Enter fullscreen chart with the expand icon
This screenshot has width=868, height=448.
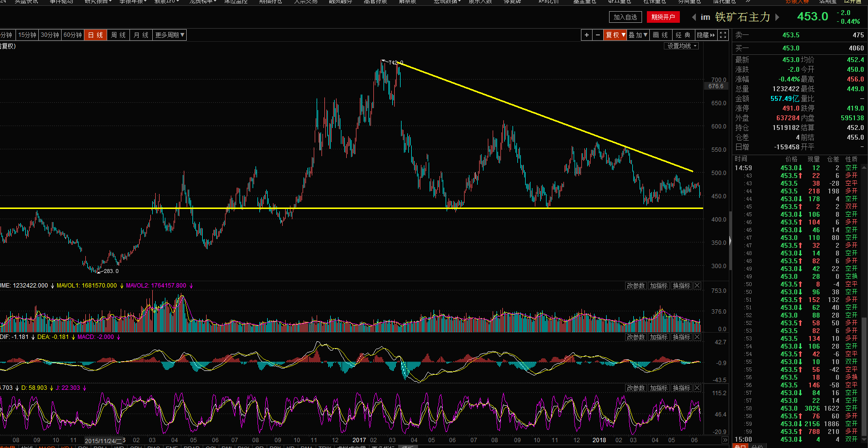723,35
